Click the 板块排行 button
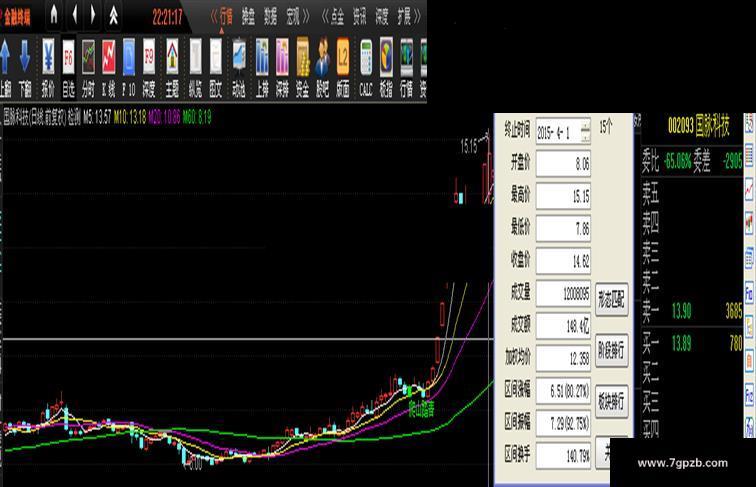 pos(611,401)
